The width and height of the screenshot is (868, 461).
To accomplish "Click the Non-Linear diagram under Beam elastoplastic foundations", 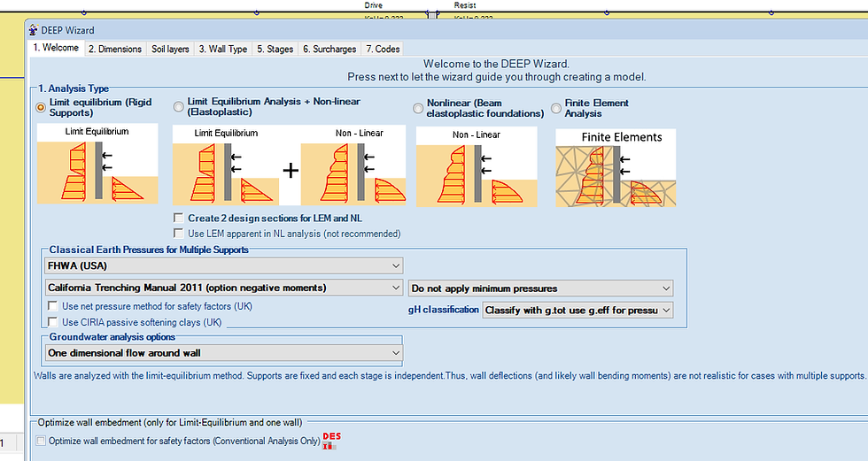I will pyautogui.click(x=477, y=166).
